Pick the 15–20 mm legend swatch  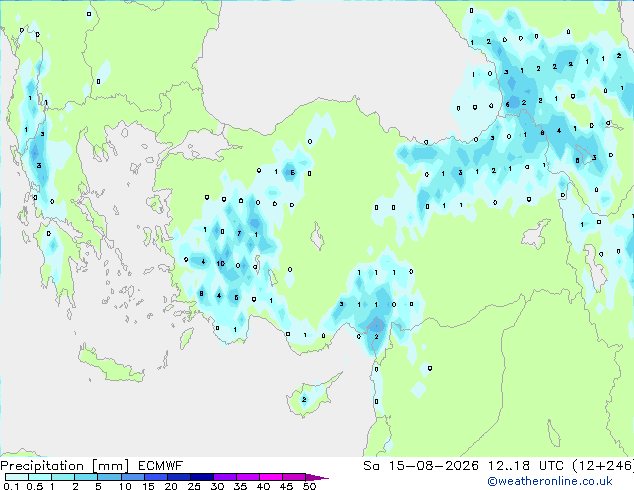(155, 477)
